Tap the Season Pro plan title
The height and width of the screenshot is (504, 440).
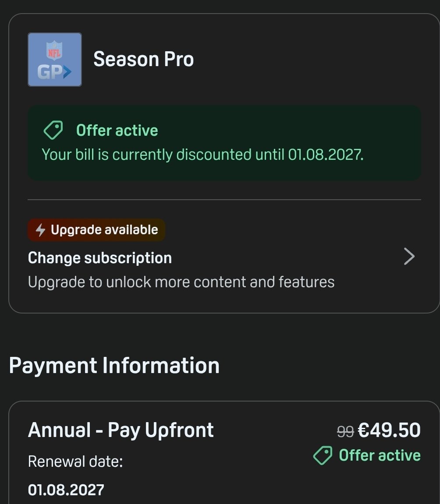tap(143, 59)
